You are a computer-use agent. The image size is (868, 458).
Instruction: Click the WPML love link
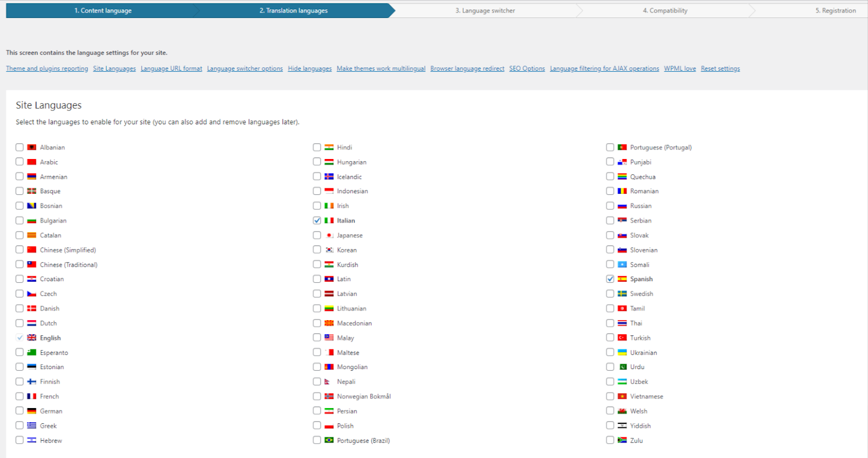tap(680, 68)
